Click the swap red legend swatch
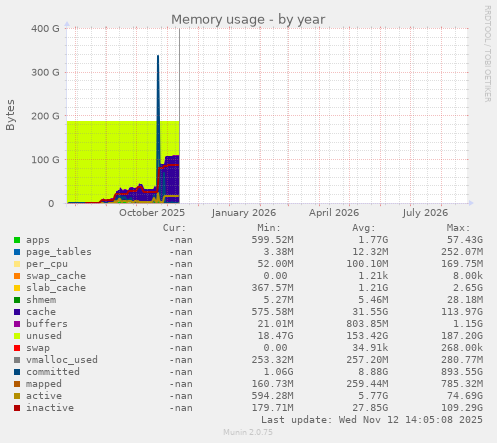The height and width of the screenshot is (443, 497). click(x=17, y=348)
